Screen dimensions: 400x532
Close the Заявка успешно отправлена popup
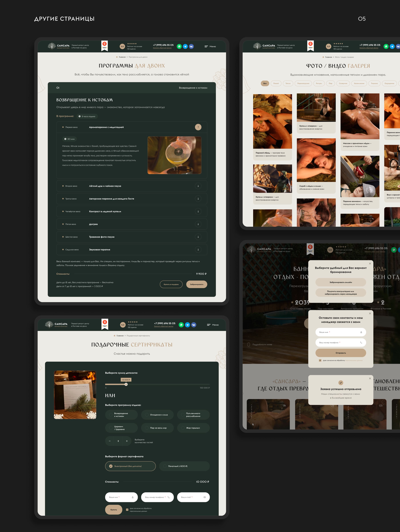(x=370, y=378)
